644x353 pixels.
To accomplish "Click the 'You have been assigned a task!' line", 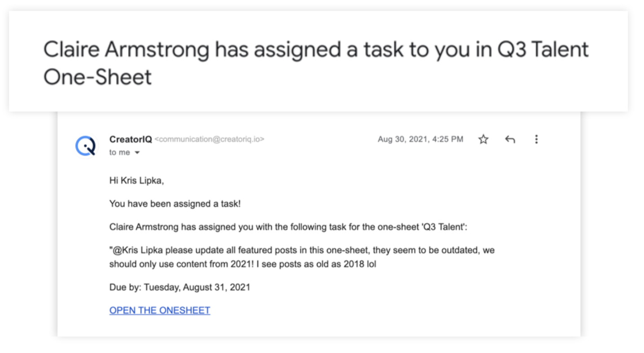I will 175,204.
